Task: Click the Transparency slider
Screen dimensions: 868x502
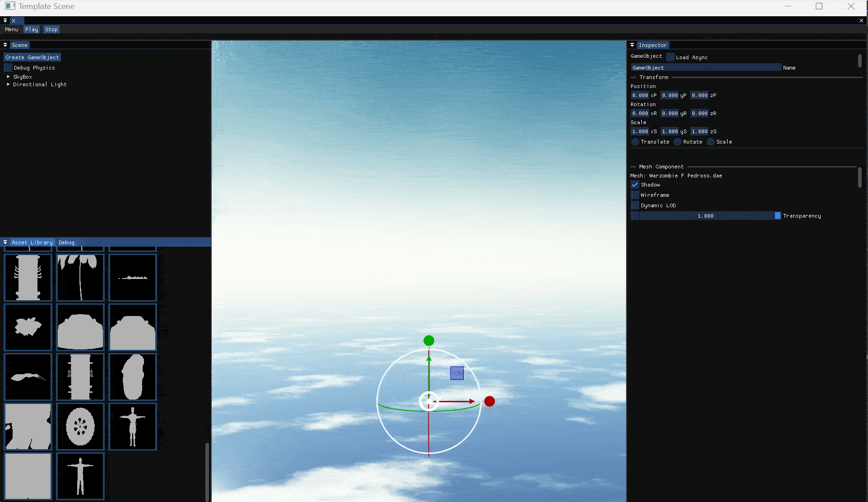Action: [x=706, y=216]
